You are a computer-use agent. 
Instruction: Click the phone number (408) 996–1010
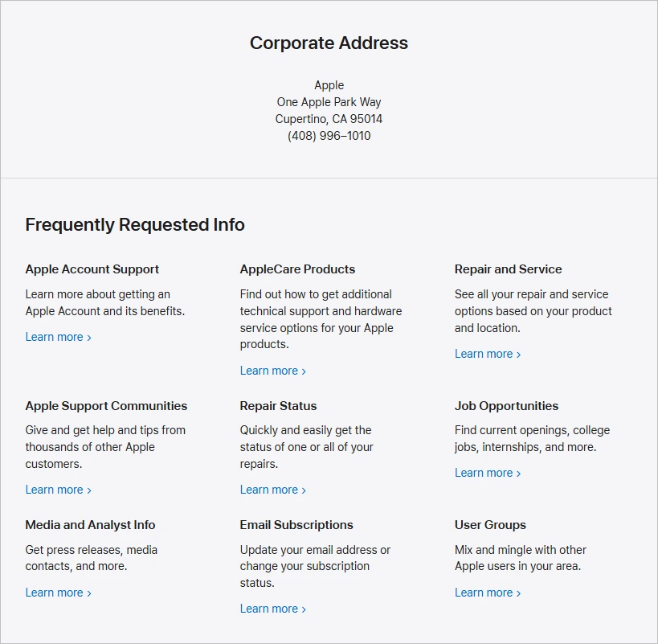(329, 136)
